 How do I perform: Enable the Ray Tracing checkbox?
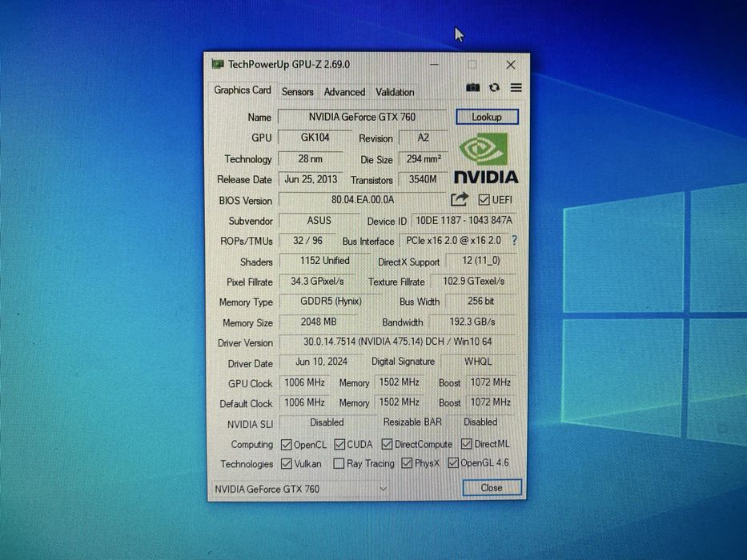tap(339, 463)
